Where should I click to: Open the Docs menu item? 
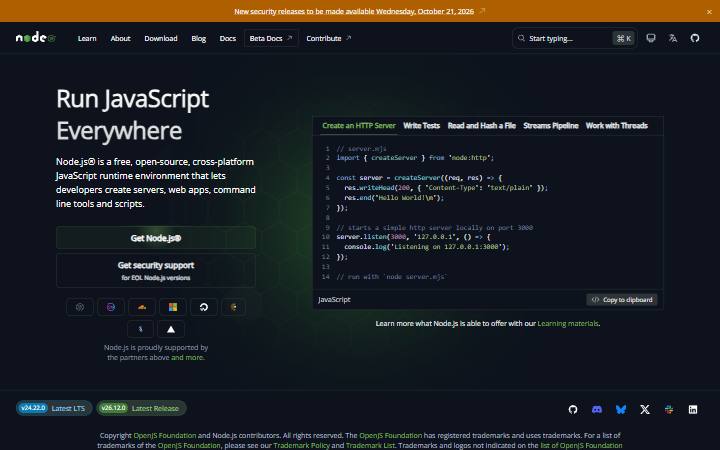click(x=228, y=38)
